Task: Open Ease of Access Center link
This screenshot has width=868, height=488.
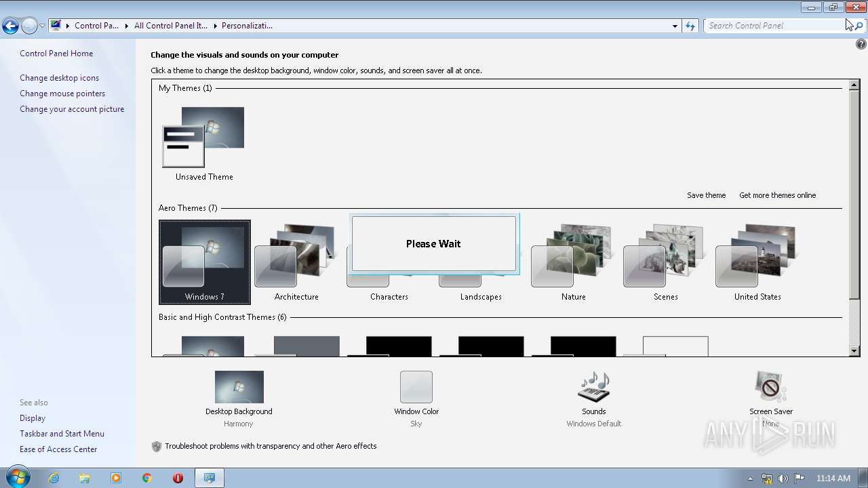Action: tap(58, 449)
